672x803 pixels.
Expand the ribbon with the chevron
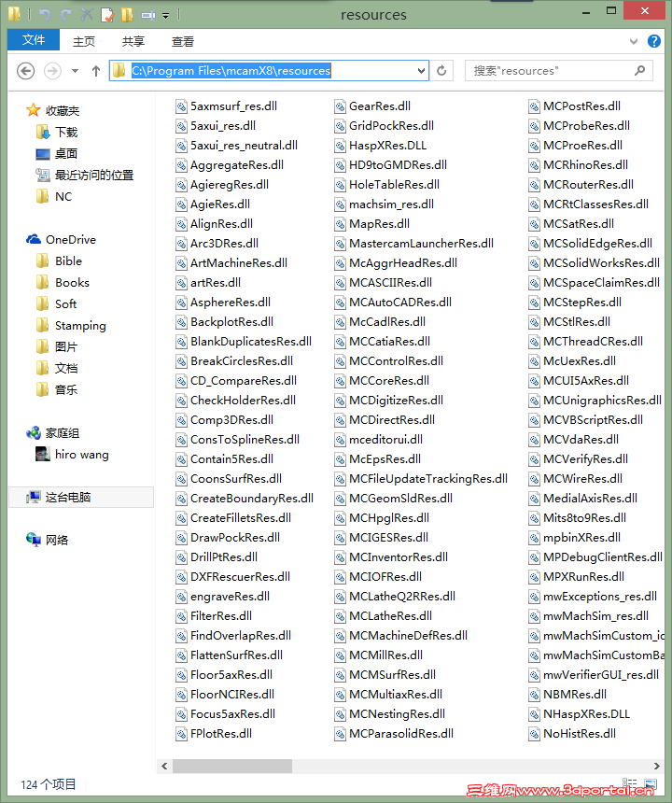(634, 41)
